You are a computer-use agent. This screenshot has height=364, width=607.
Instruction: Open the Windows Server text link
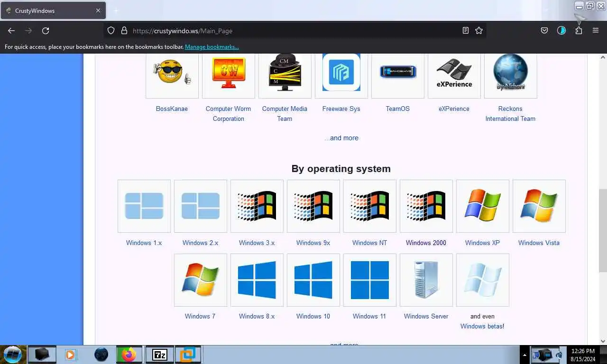426,316
